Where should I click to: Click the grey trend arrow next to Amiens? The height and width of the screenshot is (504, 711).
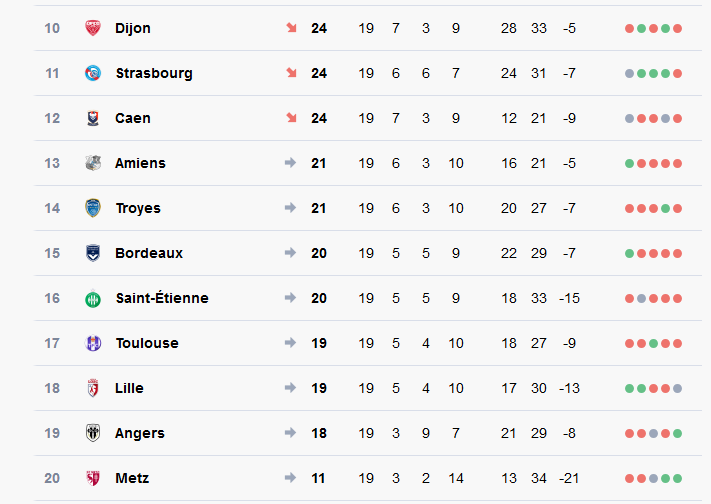tap(290, 162)
